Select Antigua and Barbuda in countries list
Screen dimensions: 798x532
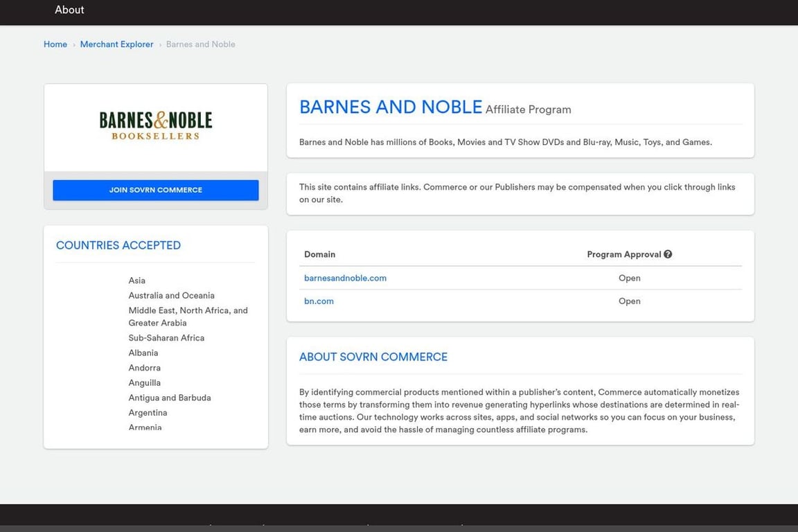click(170, 398)
